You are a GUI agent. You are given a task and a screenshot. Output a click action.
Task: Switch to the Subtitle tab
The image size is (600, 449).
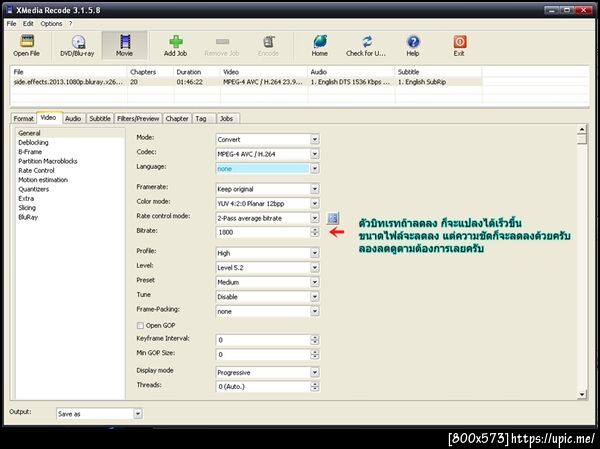100,119
